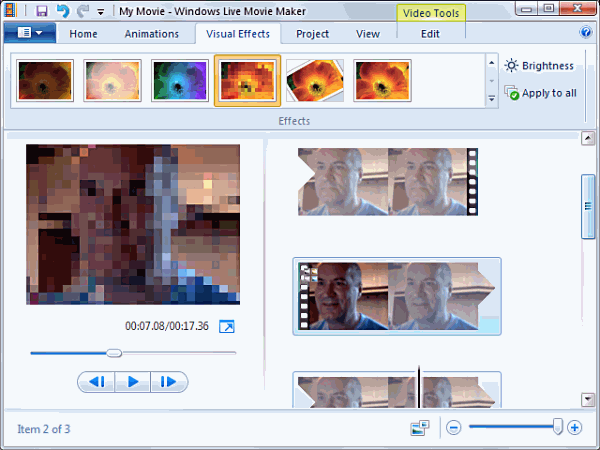Click the pixelated video preview monitor
This screenshot has width=600, height=450.
tap(133, 224)
